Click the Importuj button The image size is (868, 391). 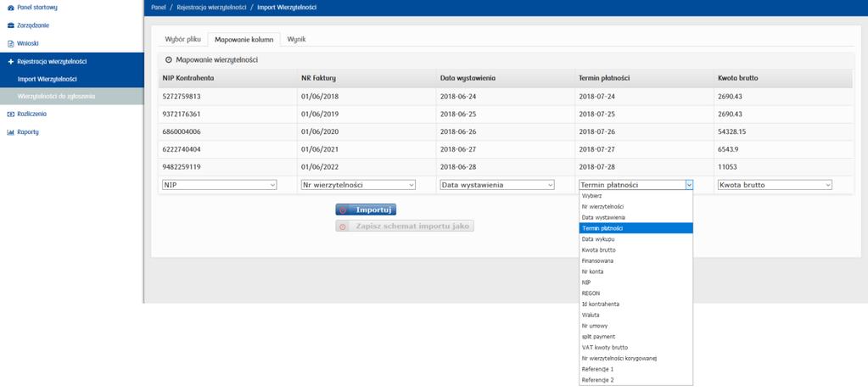[x=366, y=210]
